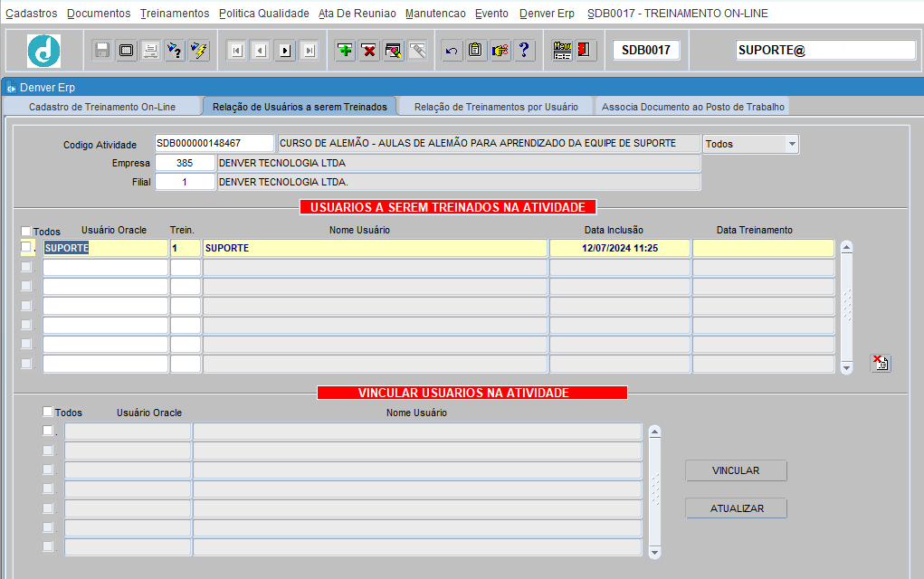Click the sheet icon with red X beside user list
The image size is (924, 579).
881,363
